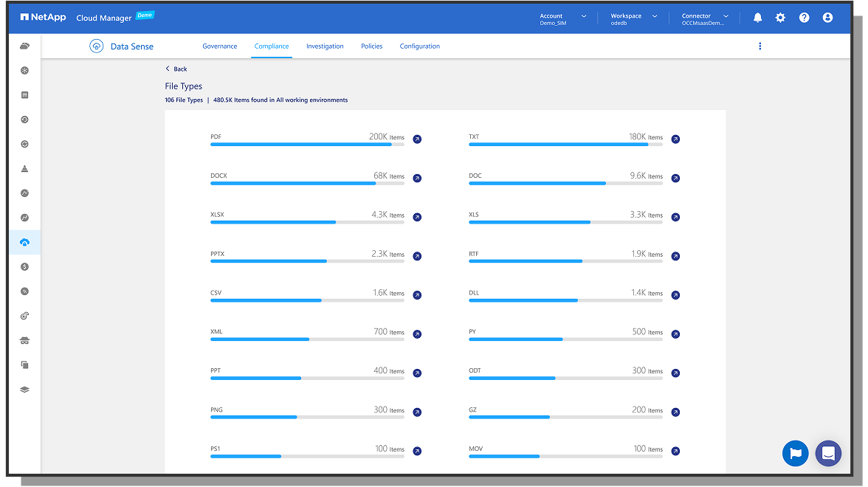Image resolution: width=868 pixels, height=487 pixels.
Task: Open the help question mark icon
Action: tap(804, 17)
